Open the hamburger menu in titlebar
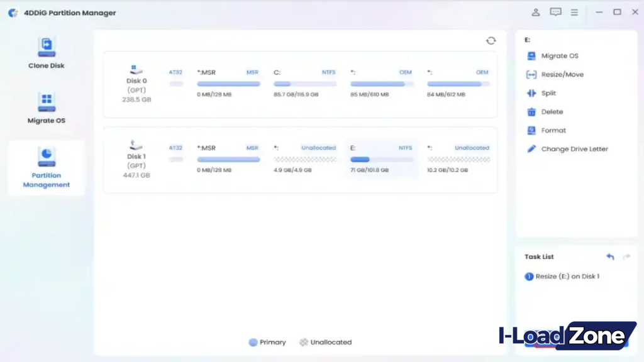 tap(574, 12)
